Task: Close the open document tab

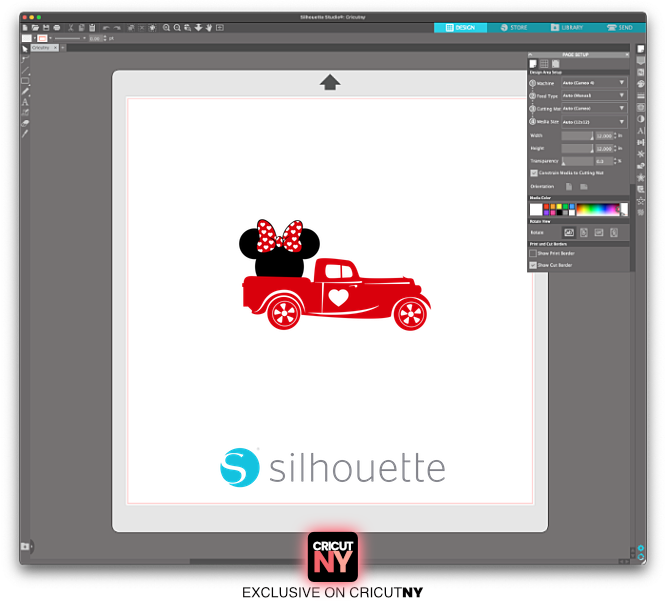Action: click(56, 48)
